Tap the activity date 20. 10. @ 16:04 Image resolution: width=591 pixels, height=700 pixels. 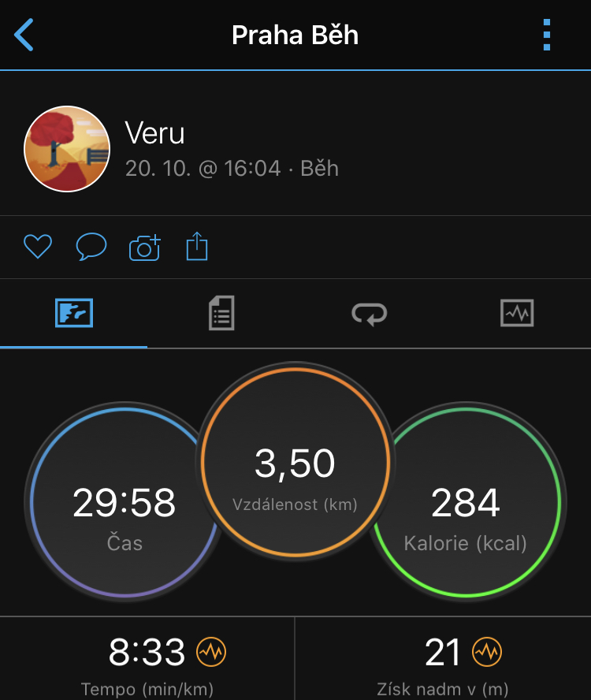(203, 169)
